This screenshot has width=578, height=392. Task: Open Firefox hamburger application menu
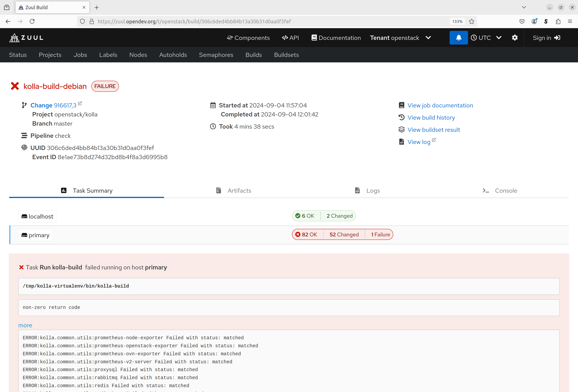570,21
